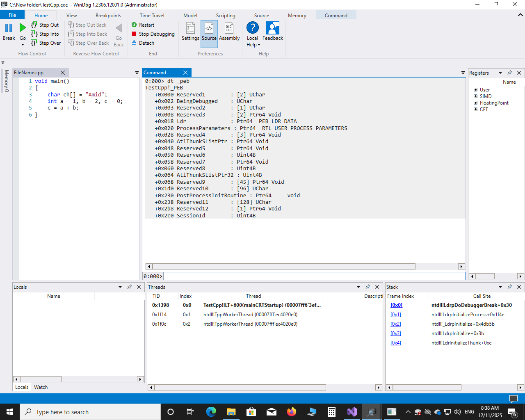525x420 pixels.
Task: Switch to the Watch tab
Action: [x=41, y=387]
